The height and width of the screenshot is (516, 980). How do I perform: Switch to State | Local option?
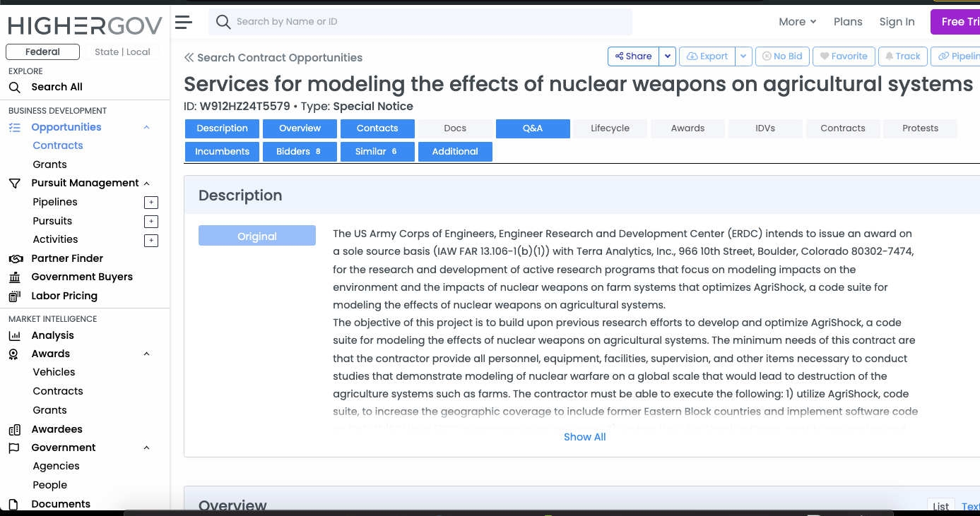(122, 52)
